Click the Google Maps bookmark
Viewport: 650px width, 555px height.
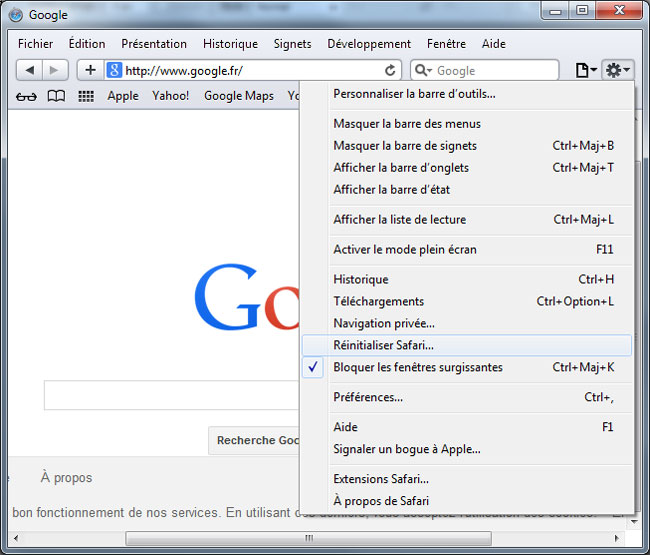click(x=239, y=96)
